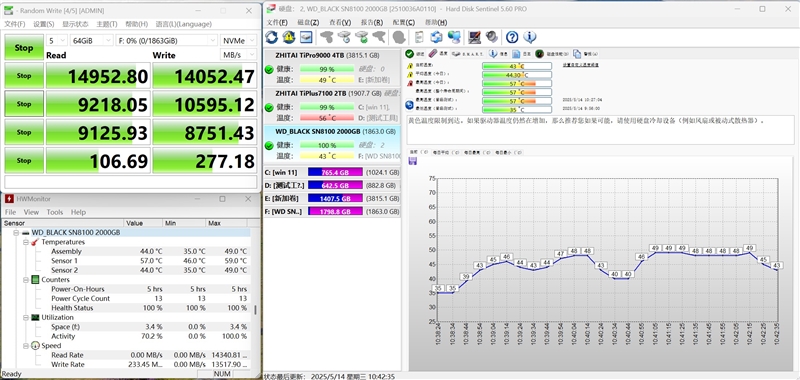The height and width of the screenshot is (380, 800).
Task: Click the F: [WD SN..] 1798.8 GB volume bar
Action: tap(335, 211)
